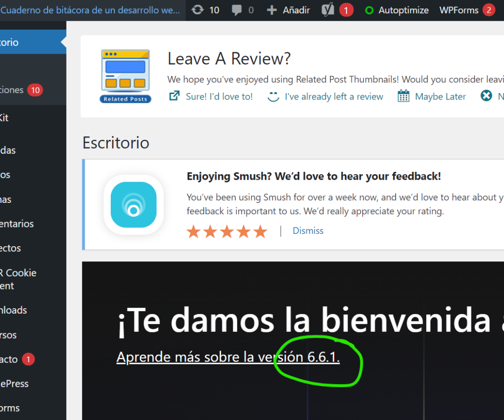Click the smiley face review icon
Screen dimensions: 504x420
click(x=273, y=97)
